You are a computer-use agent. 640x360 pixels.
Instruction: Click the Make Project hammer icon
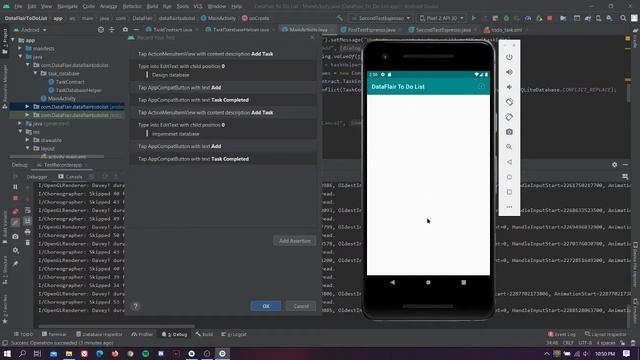click(x=340, y=18)
